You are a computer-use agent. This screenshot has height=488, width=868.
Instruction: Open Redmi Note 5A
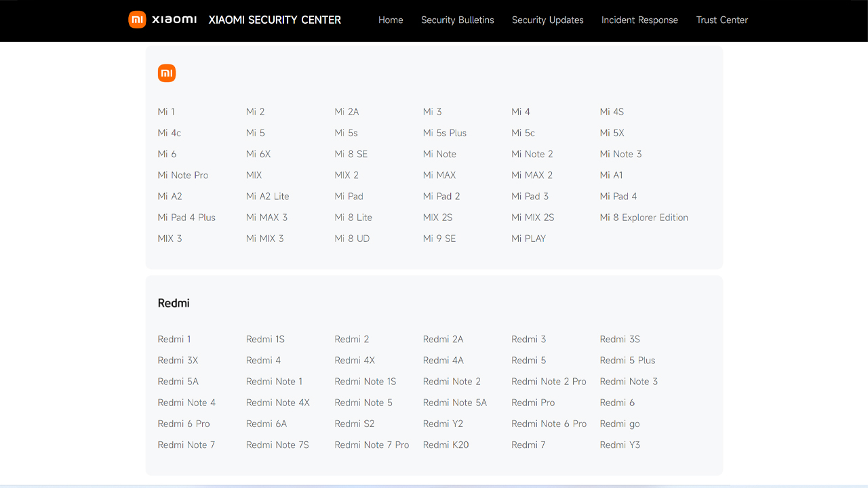(455, 402)
